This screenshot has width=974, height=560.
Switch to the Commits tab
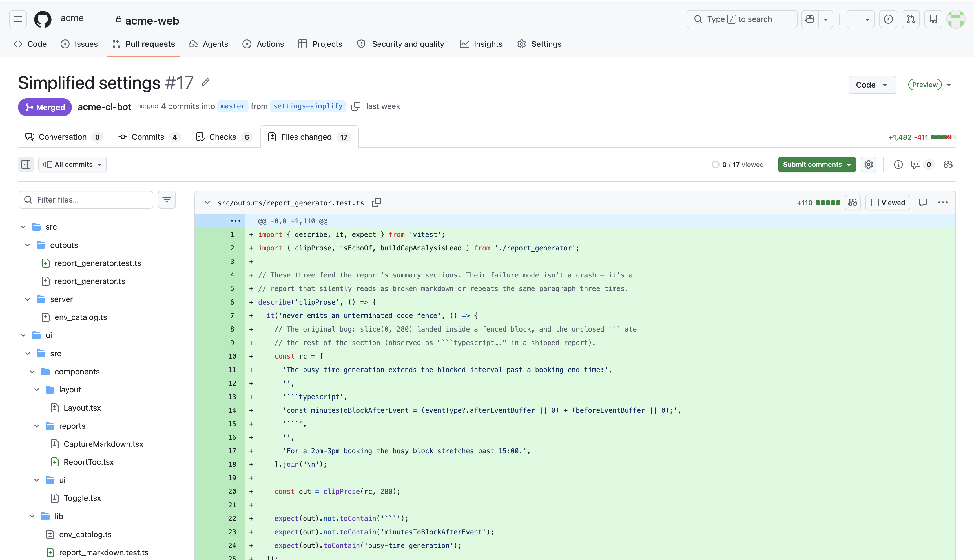point(150,137)
